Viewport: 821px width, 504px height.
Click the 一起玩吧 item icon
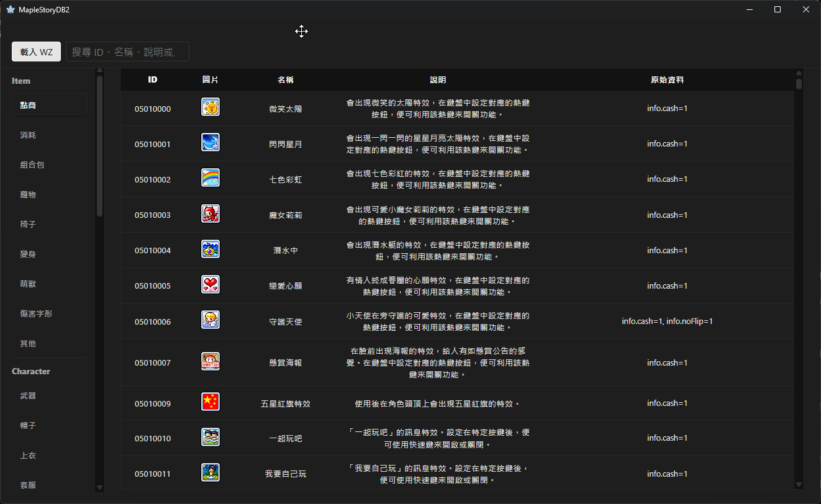tap(211, 437)
